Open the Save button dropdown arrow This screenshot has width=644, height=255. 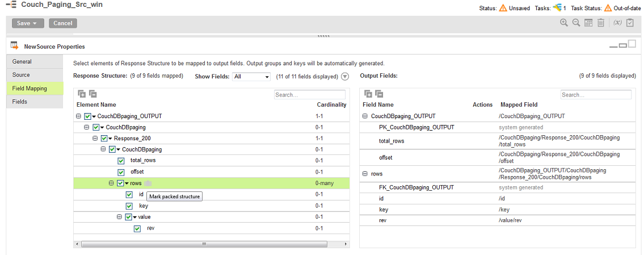click(35, 23)
